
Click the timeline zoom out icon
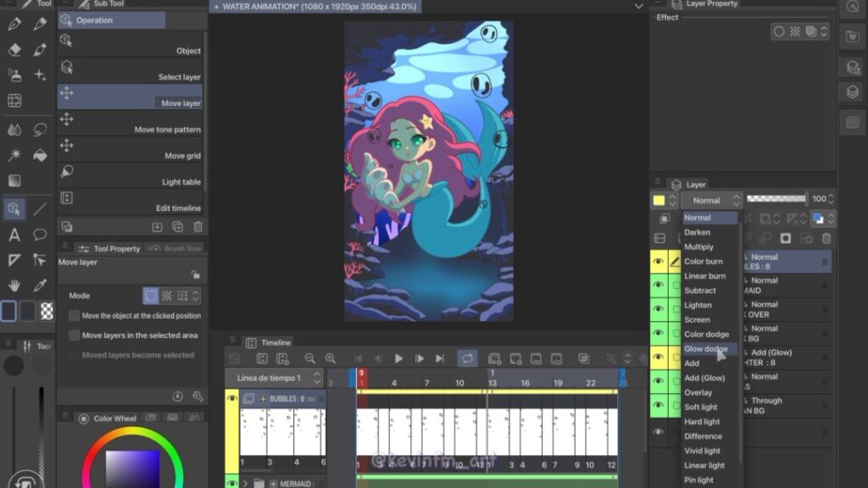[x=309, y=358]
